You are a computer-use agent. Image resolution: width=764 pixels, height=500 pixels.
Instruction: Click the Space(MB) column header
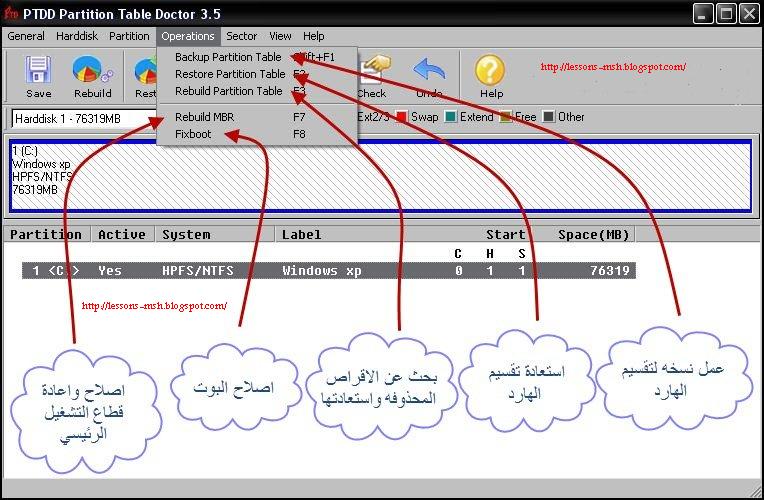[593, 234]
